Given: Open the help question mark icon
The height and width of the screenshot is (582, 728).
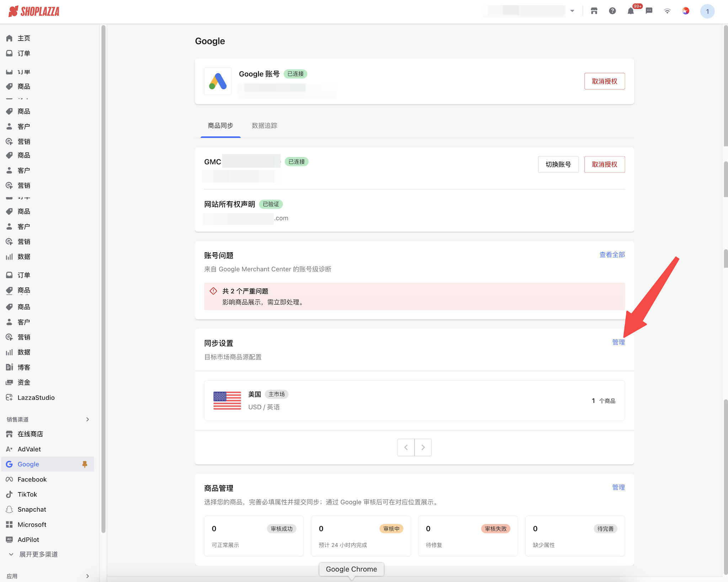Looking at the screenshot, I should coord(612,11).
